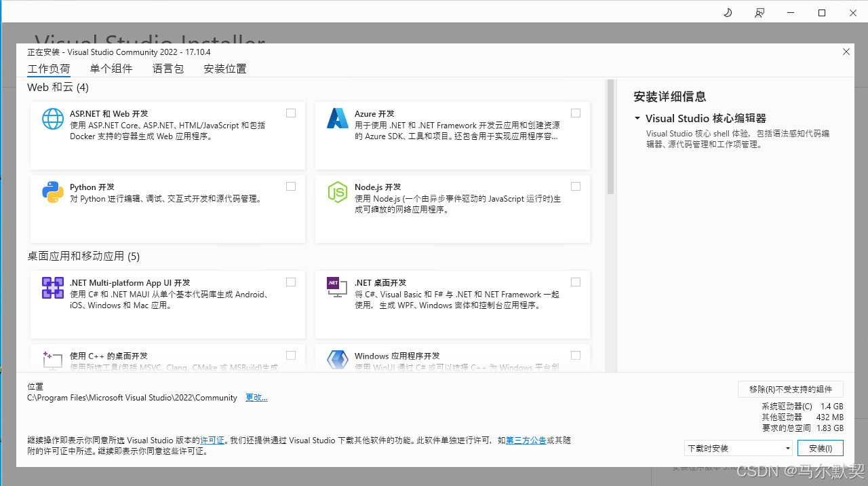The image size is (868, 486).
Task: Select the 使用 C++ 的桌面开发 checkbox
Action: tap(291, 356)
